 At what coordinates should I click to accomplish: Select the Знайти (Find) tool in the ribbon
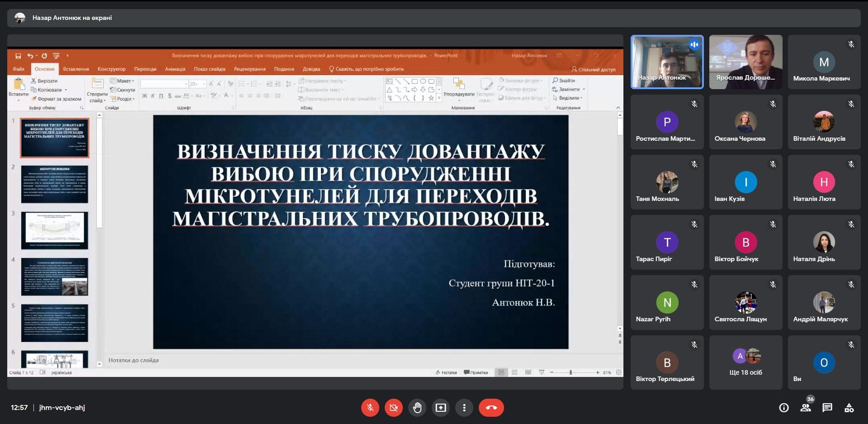click(x=563, y=80)
